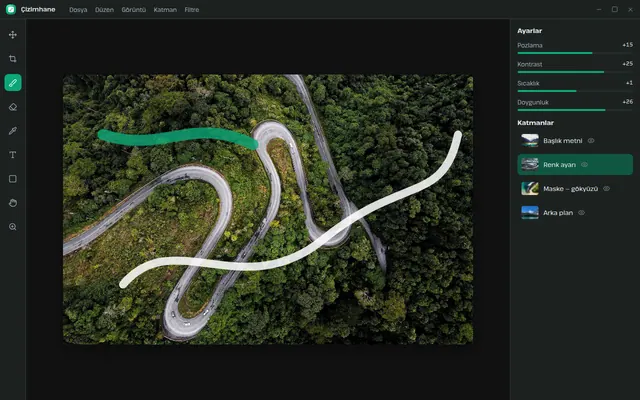Screen dimensions: 640x400
Task: Hide the Maske – gökyüzü layer
Action: pos(607,189)
